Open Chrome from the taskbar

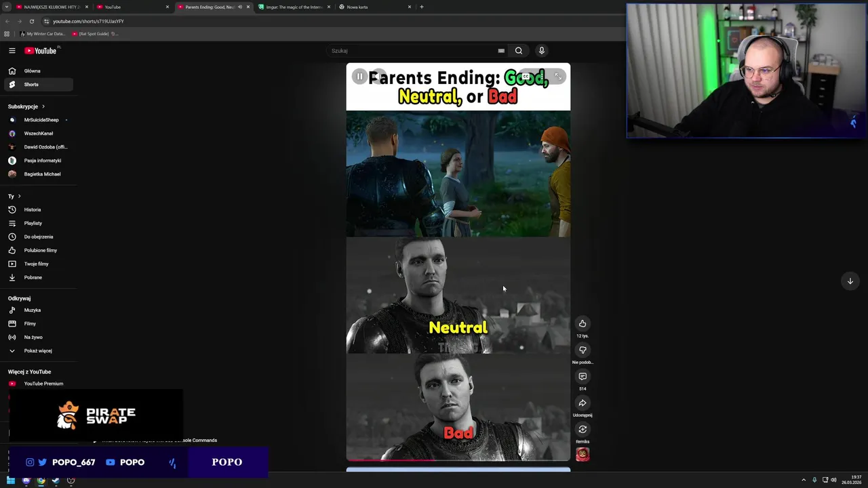tap(41, 481)
